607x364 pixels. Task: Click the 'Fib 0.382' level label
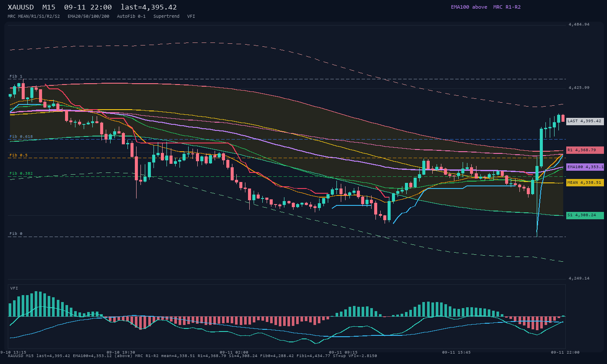coord(21,173)
